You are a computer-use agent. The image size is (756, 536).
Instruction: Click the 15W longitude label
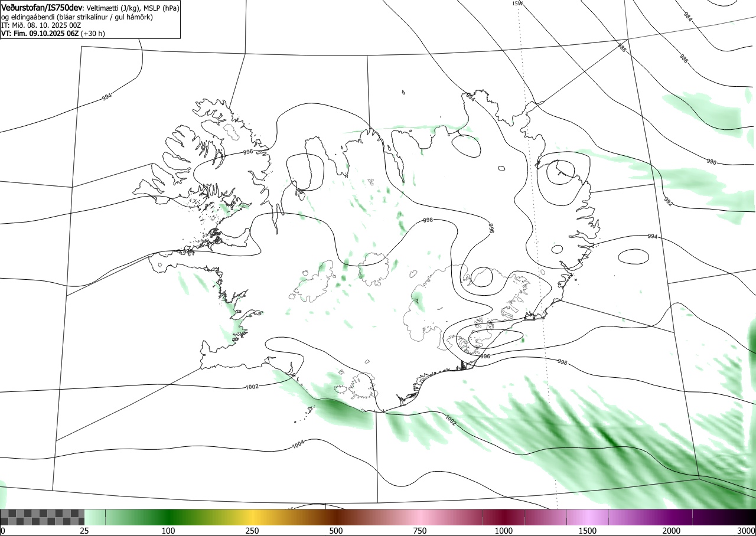517,3
